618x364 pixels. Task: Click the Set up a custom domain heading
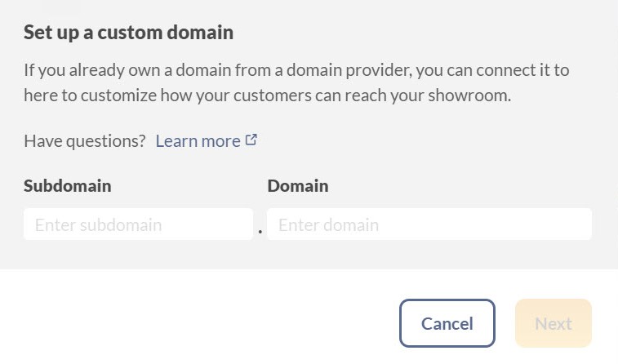point(128,33)
